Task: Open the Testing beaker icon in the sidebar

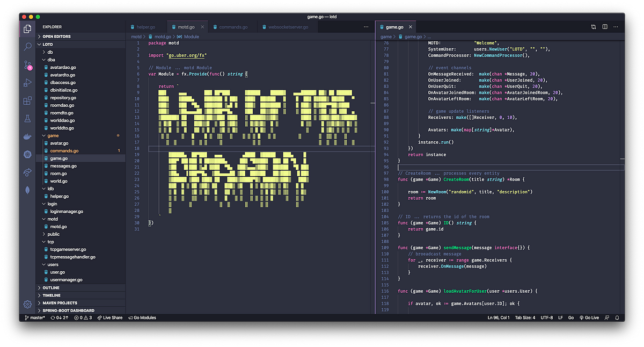Action: 27,118
